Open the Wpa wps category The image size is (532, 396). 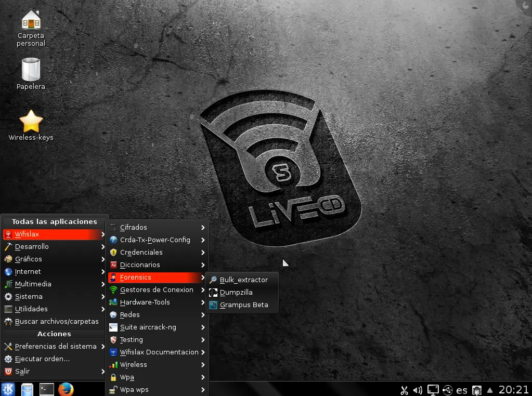click(158, 390)
